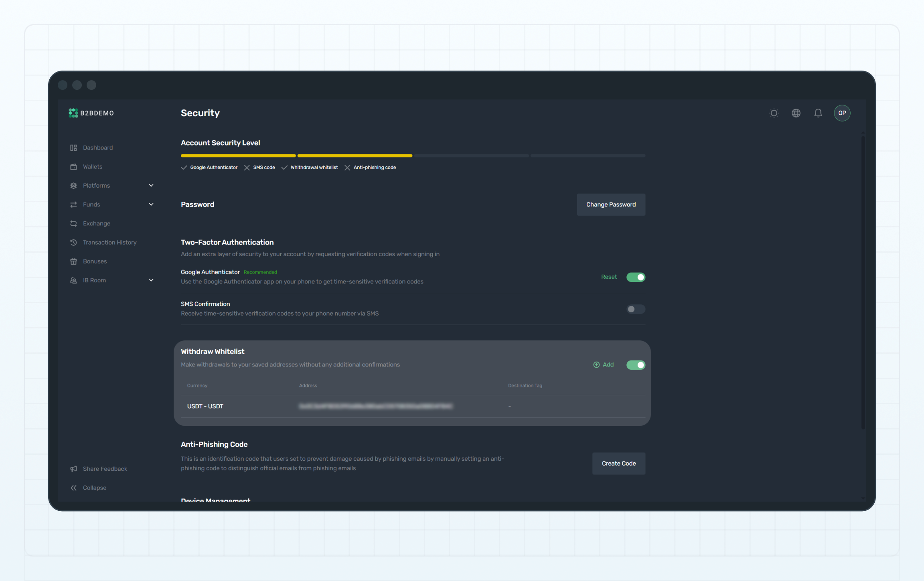Add a new whitelist address
Viewport: 924px width, 581px height.
pos(604,364)
